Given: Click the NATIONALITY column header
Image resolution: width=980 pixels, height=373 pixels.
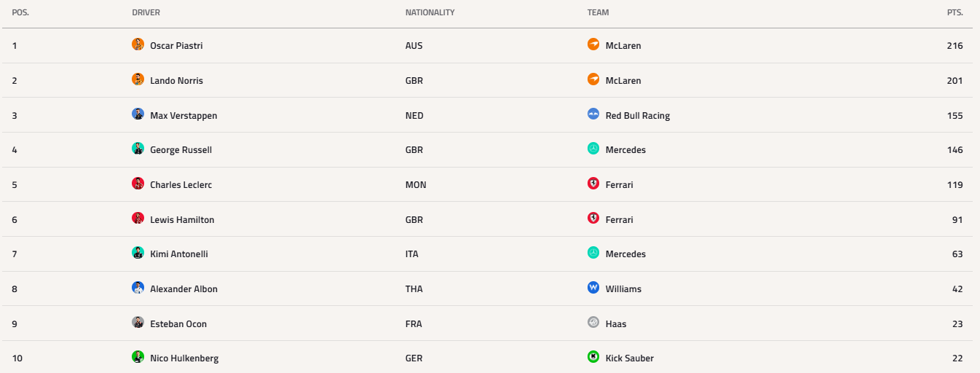Looking at the screenshot, I should [430, 12].
